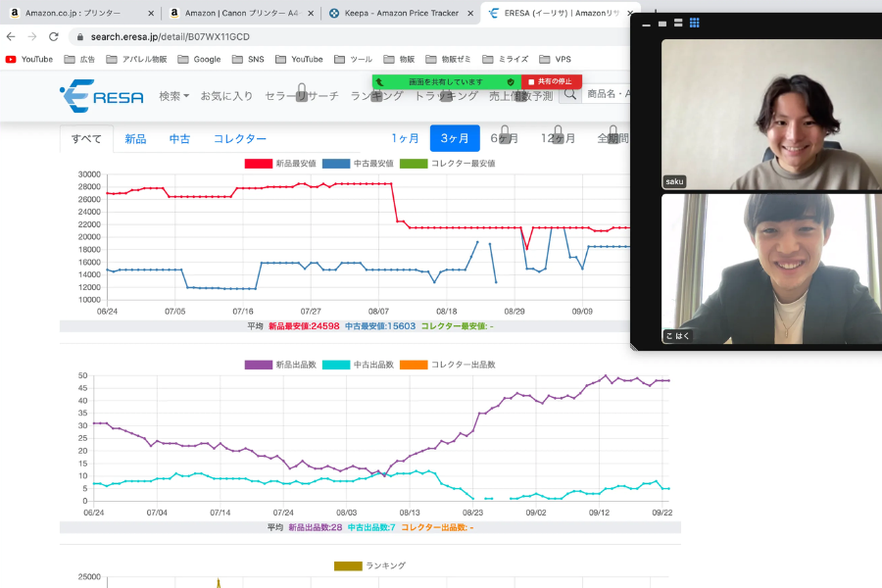Open the 広告 bookmark folder
The height and width of the screenshot is (588, 882).
(x=79, y=59)
